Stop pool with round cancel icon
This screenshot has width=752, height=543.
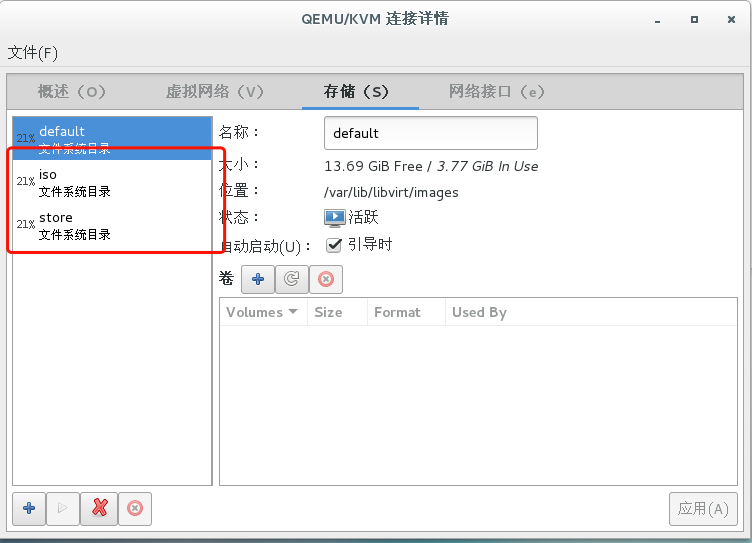click(135, 508)
